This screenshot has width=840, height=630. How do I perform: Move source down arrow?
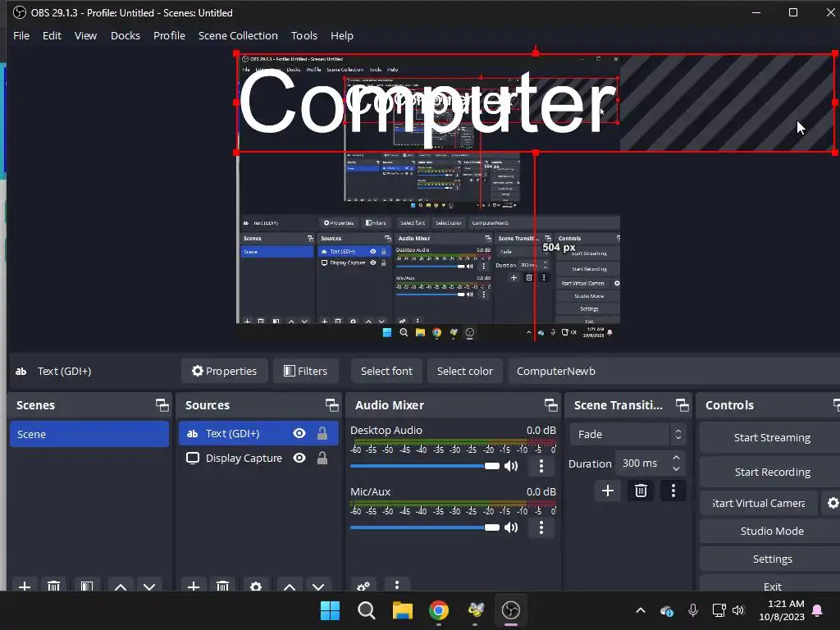tap(318, 585)
